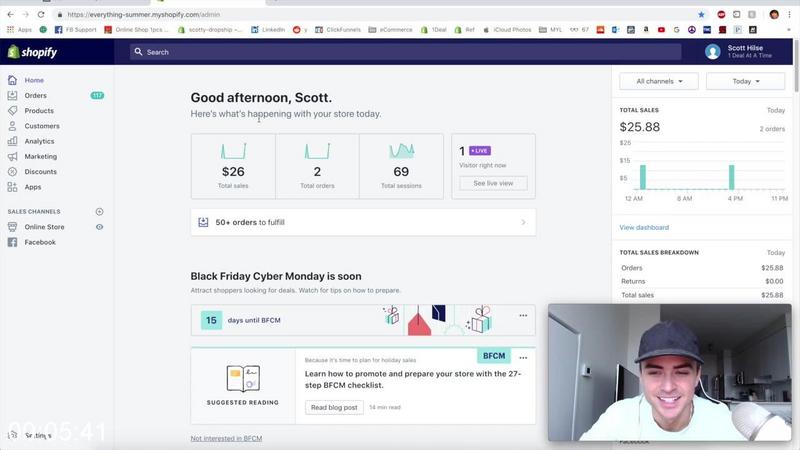800x450 pixels.
Task: Open the eCommerce bookmarks folder
Action: tap(390, 30)
